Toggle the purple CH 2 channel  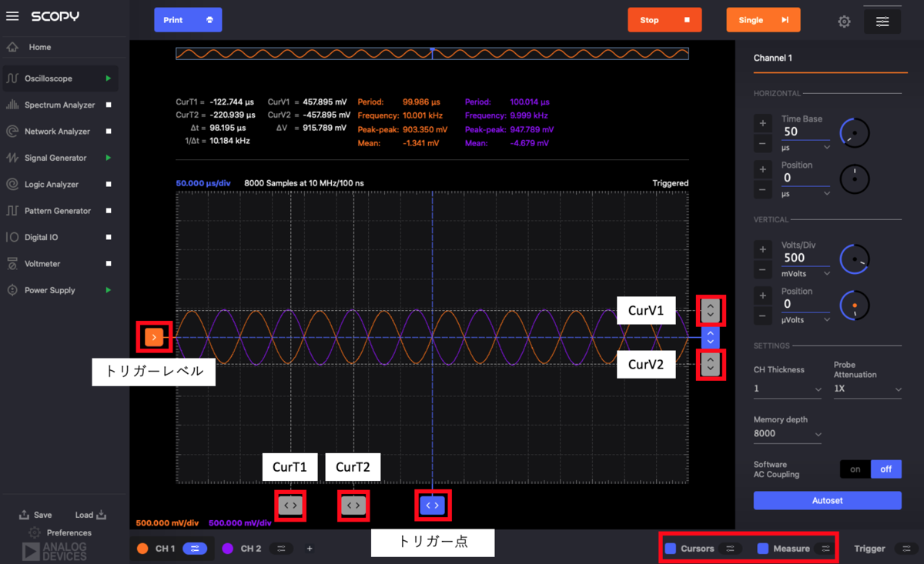(x=228, y=549)
